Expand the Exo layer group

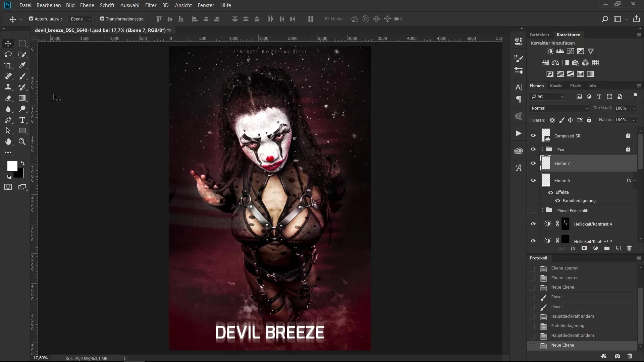[x=543, y=149]
